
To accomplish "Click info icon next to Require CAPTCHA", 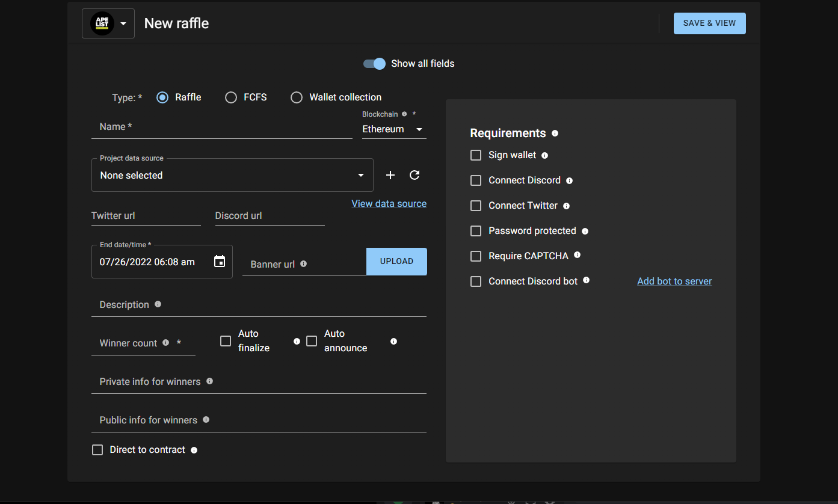I will [x=577, y=255].
